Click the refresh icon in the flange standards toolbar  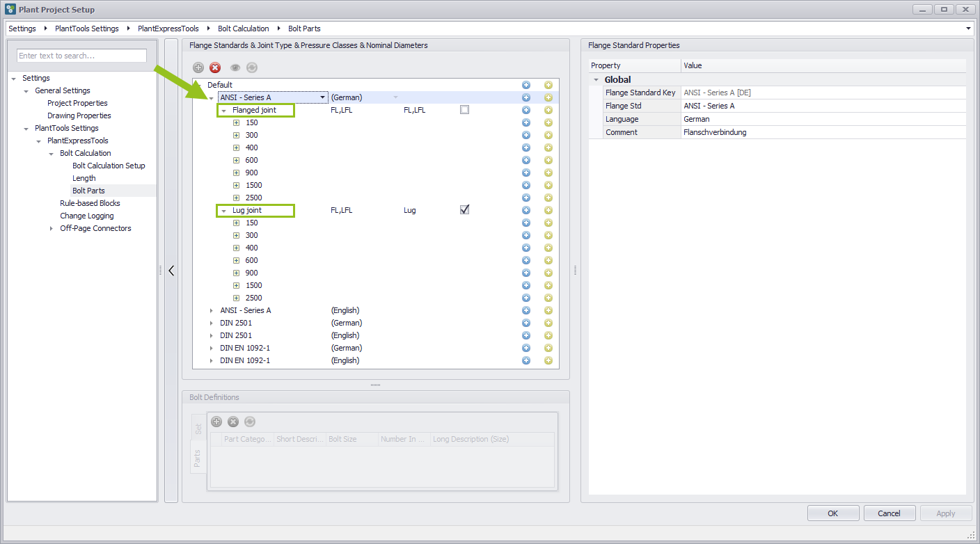[x=252, y=67]
